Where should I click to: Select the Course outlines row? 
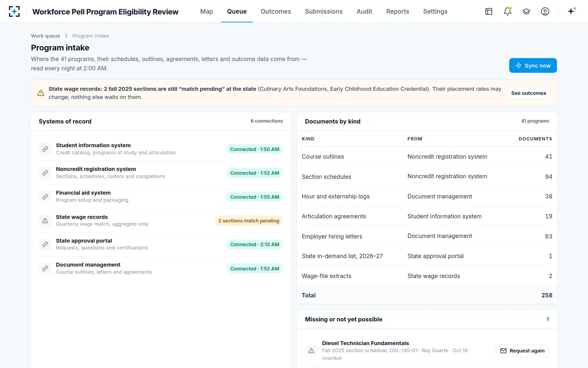[x=427, y=157]
